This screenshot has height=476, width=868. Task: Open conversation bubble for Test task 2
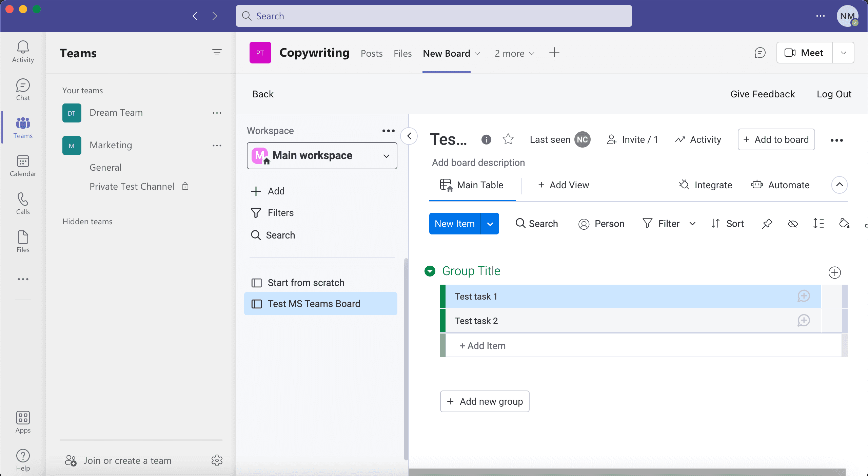tap(804, 321)
